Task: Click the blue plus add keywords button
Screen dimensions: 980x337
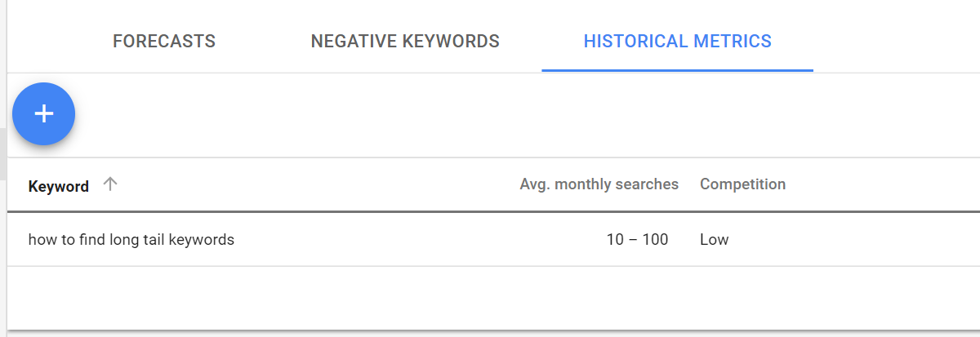Action: (43, 114)
